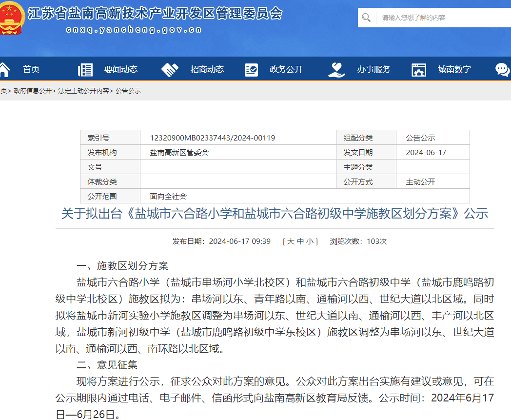The image size is (511, 420).
Task: Click the search magnifier icon
Action: tap(366, 18)
